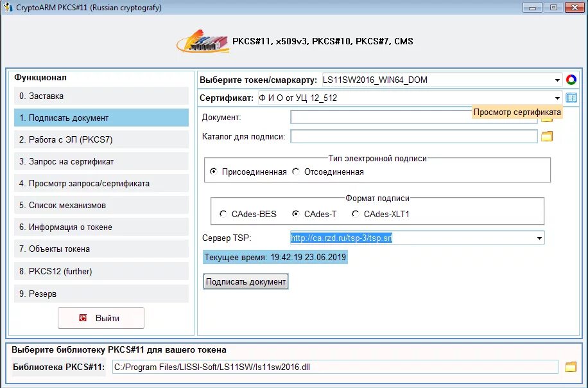Click the Просмотр сертификата tooltip
This screenshot has width=588, height=388.
click(517, 112)
